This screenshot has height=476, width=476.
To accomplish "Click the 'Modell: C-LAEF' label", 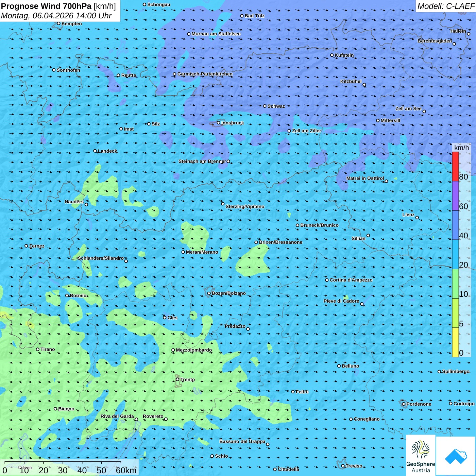I will click(446, 6).
